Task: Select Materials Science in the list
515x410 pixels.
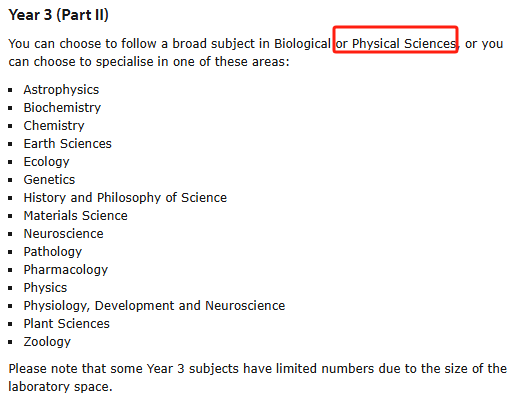Action: click(76, 216)
